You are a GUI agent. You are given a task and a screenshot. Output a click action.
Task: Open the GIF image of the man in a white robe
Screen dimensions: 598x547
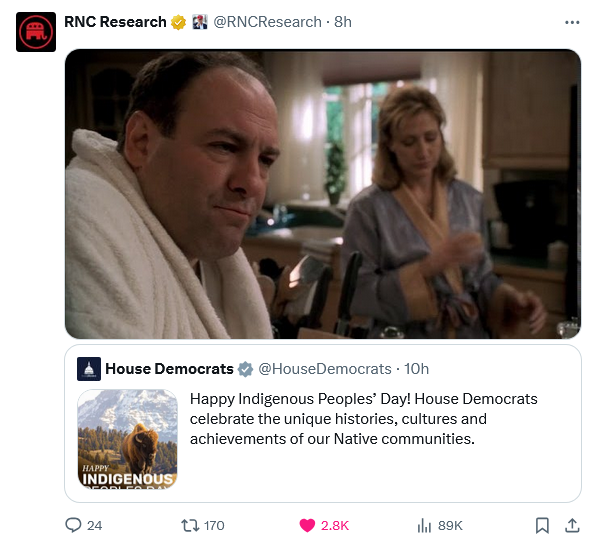click(323, 194)
